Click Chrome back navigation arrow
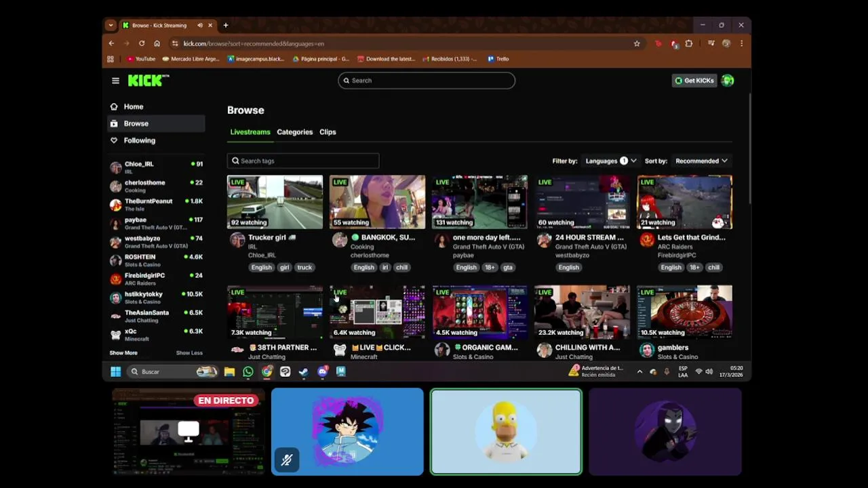 (112, 43)
